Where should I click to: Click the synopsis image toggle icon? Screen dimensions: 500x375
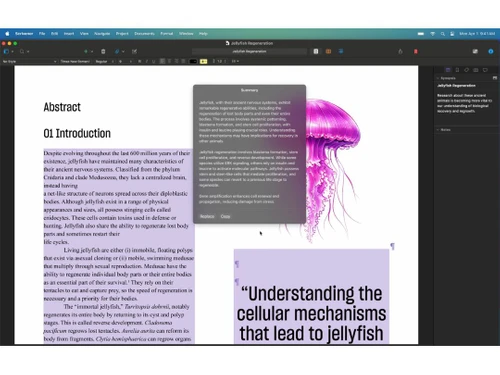[495, 78]
